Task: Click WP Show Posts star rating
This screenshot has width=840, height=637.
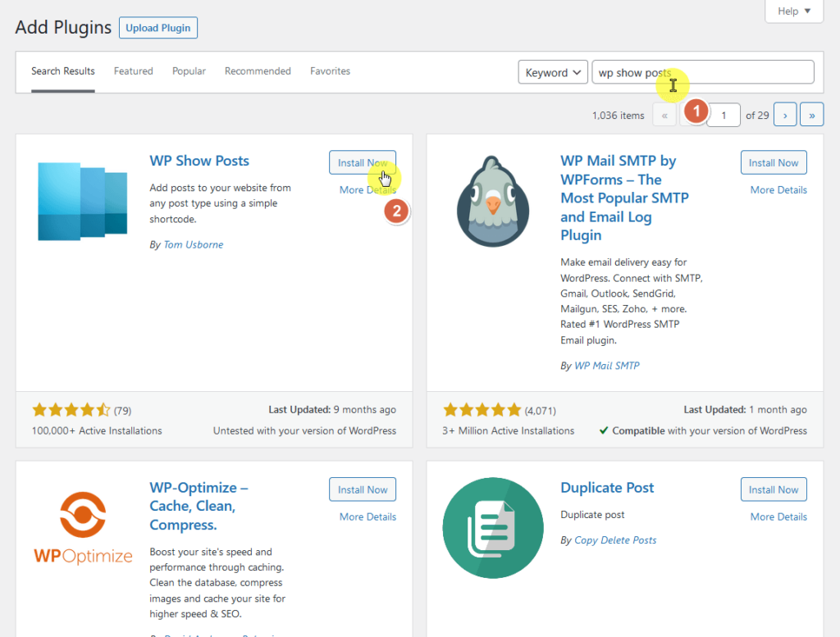Action: pyautogui.click(x=71, y=411)
